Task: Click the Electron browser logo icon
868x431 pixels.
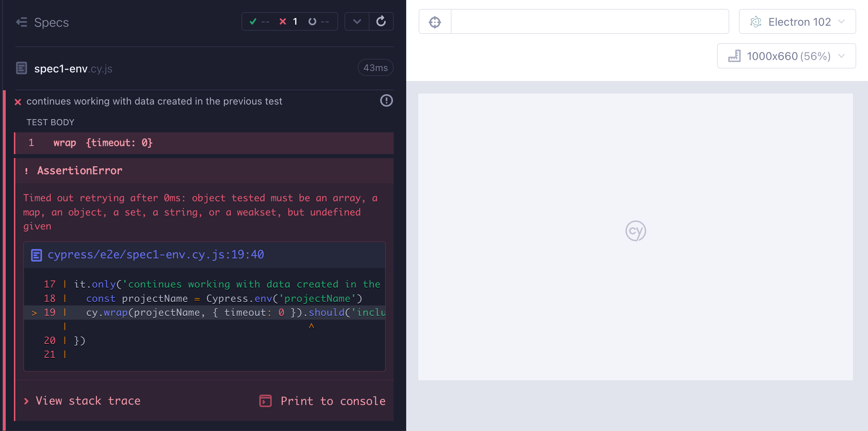Action: pyautogui.click(x=755, y=22)
